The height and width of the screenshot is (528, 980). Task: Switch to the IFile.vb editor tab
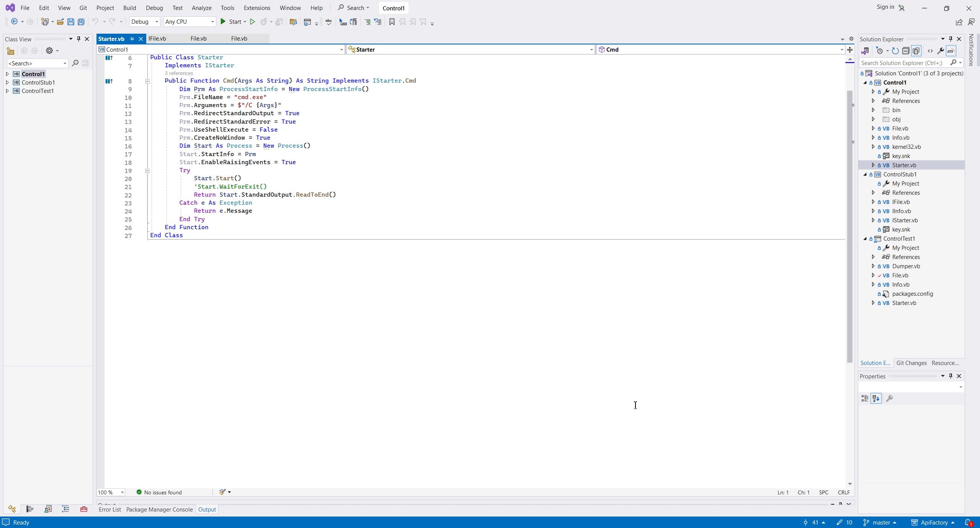pyautogui.click(x=157, y=39)
